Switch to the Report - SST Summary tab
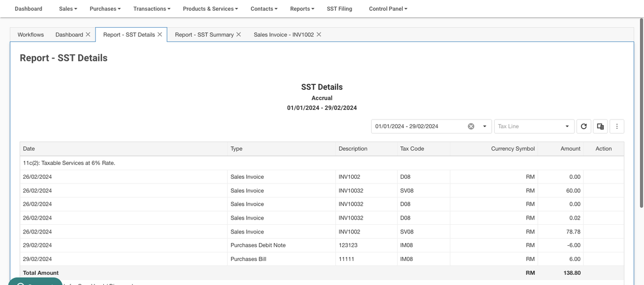 (204, 35)
